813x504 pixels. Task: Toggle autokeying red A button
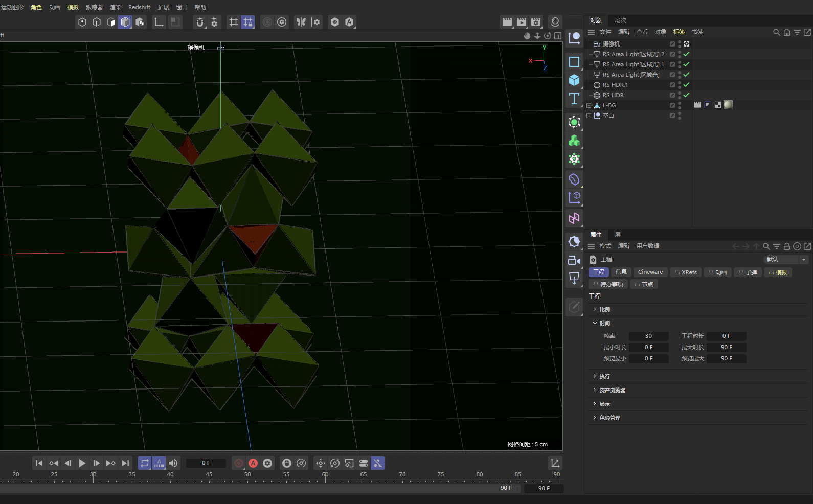click(253, 463)
